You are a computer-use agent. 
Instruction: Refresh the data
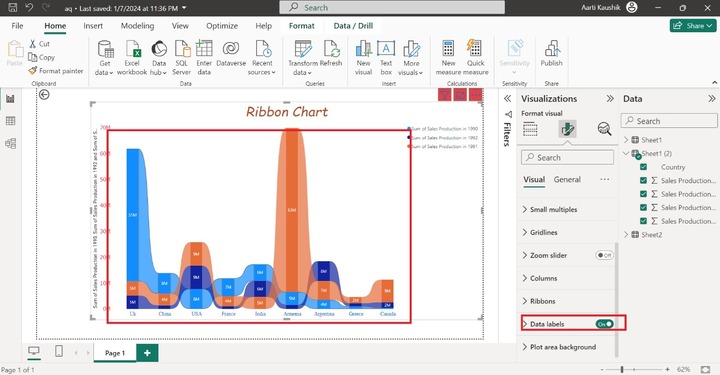331,54
